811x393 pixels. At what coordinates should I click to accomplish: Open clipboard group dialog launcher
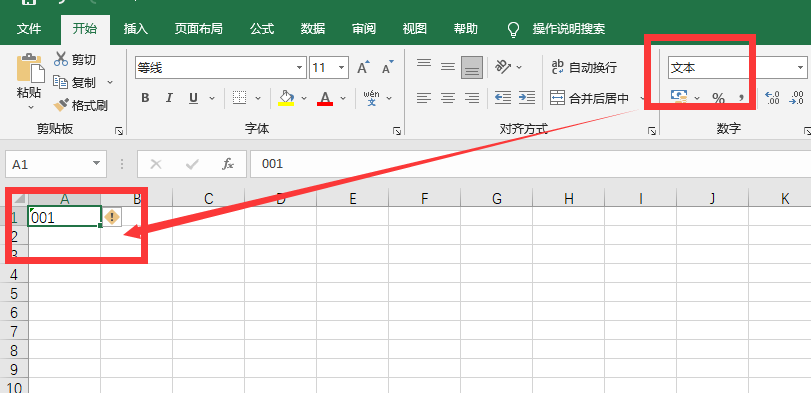point(119,132)
